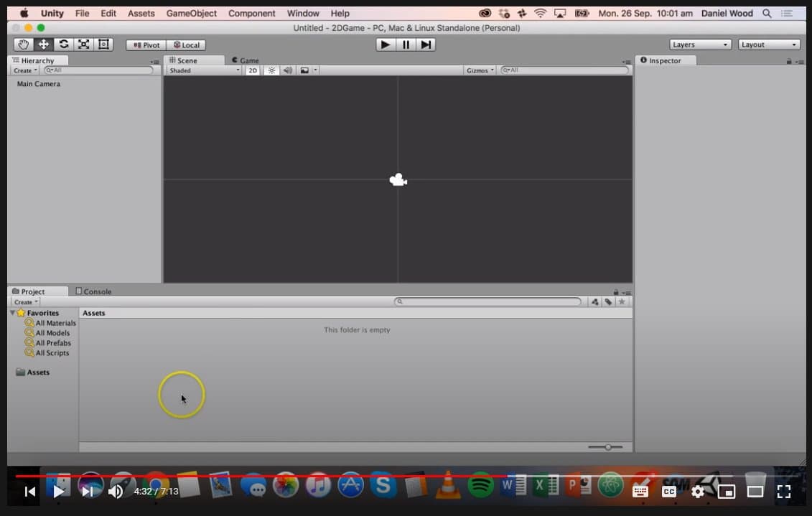Toggle scene lighting sun icon
The height and width of the screenshot is (516, 812).
271,70
